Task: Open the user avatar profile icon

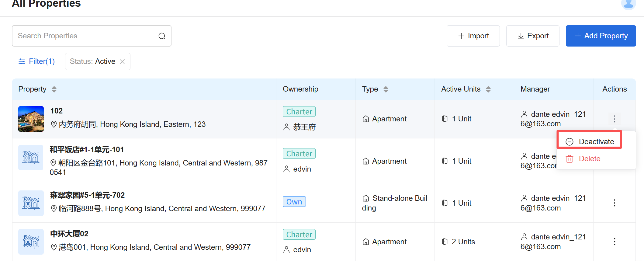Action: 628,4
